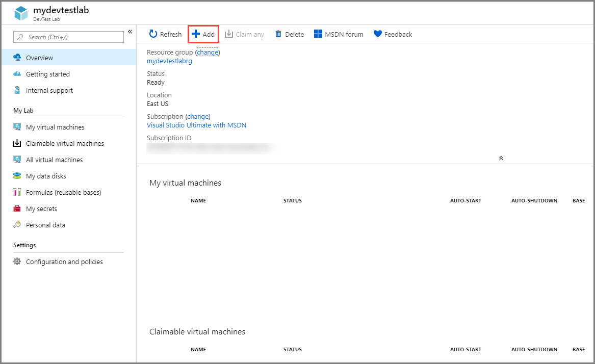Open MSDN forum from toolbar
The image size is (595, 364).
click(x=339, y=34)
